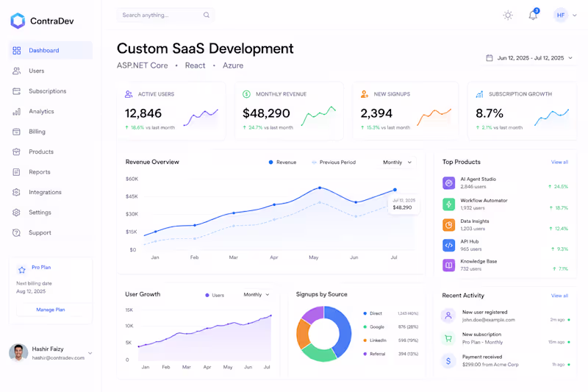Click the Support help icon
Viewport: 588px width, 392px height.
tap(16, 232)
